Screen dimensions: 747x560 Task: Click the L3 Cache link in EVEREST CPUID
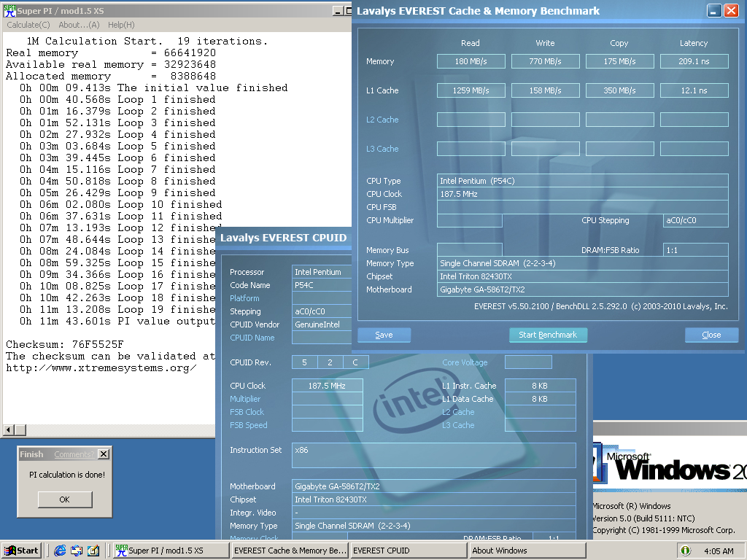[x=458, y=425]
